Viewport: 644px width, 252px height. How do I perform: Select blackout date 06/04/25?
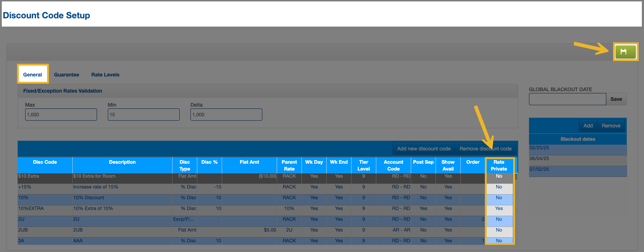pyautogui.click(x=577, y=159)
